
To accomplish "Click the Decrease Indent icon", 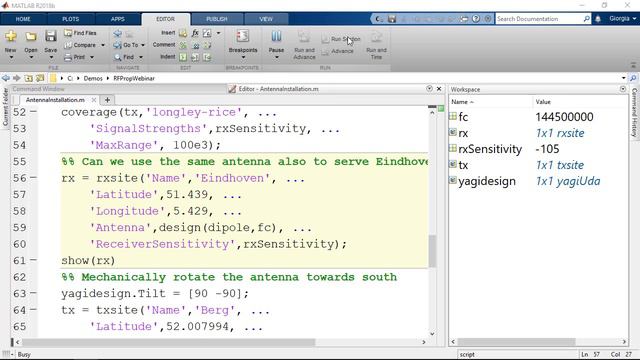I will coord(207,57).
